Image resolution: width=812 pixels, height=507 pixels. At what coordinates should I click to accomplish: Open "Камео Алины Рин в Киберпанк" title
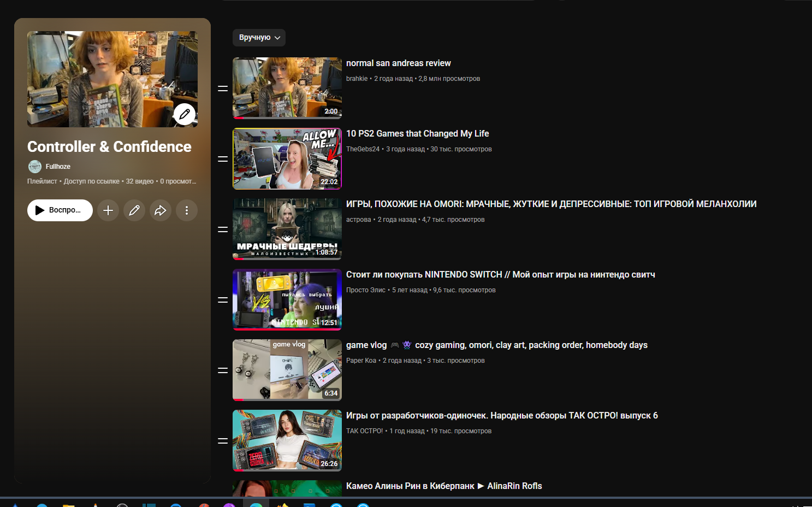pyautogui.click(x=444, y=486)
